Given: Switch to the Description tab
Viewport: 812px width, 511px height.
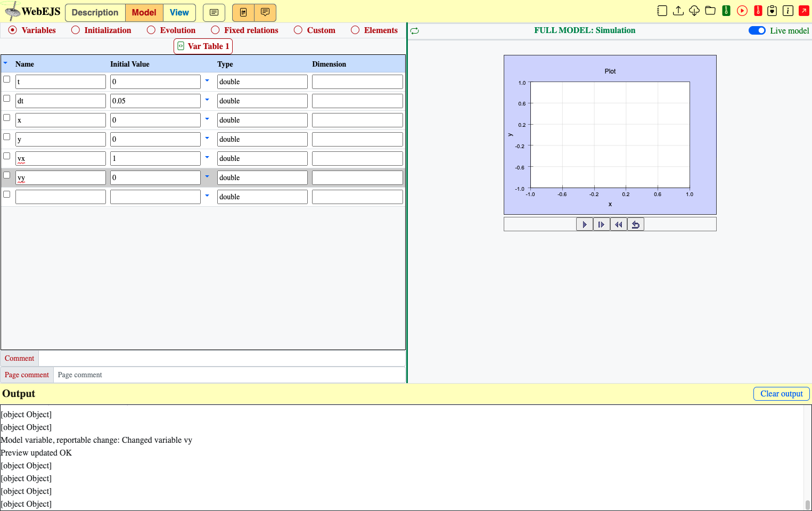Looking at the screenshot, I should point(95,12).
